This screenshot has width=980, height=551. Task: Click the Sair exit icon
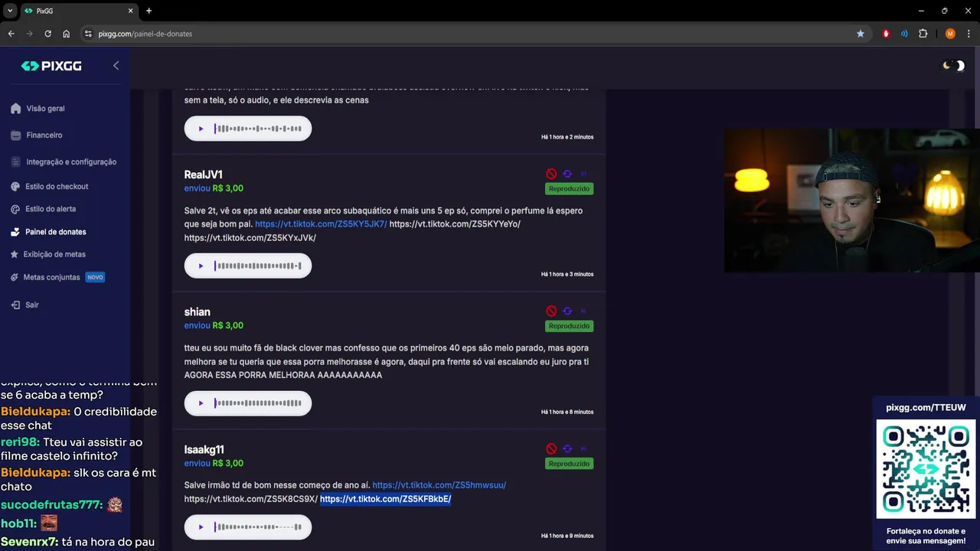tap(16, 305)
